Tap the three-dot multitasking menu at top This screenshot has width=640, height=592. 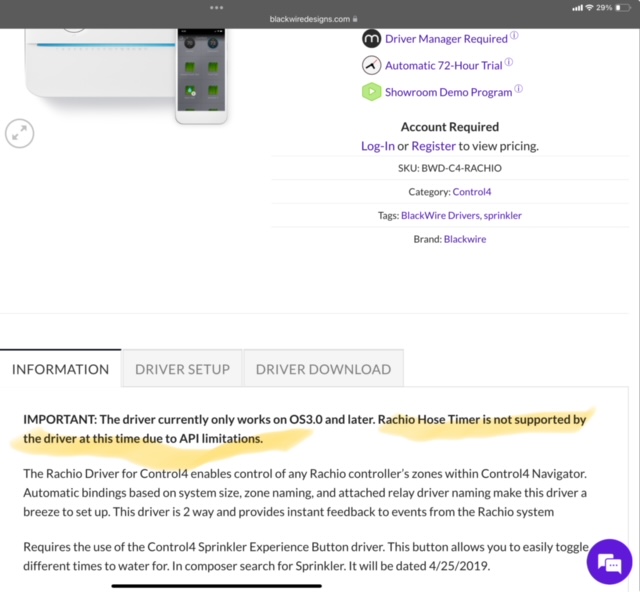pyautogui.click(x=216, y=7)
